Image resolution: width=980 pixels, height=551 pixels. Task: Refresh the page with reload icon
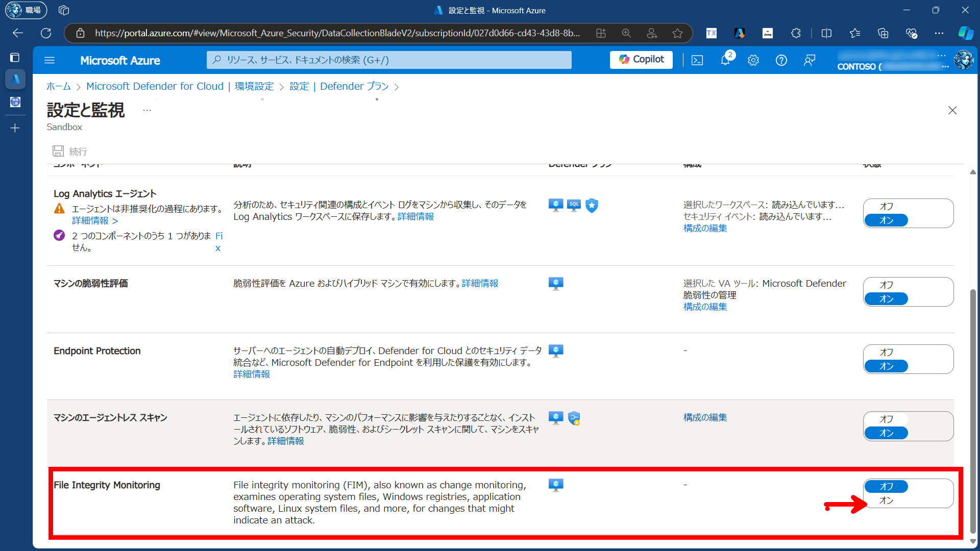pyautogui.click(x=46, y=33)
